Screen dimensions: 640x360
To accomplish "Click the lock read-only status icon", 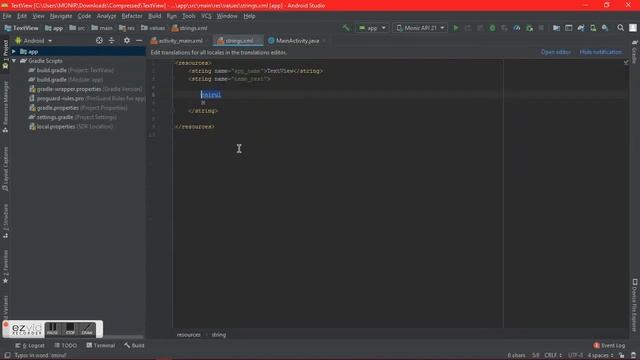I will pyautogui.click(x=621, y=356).
